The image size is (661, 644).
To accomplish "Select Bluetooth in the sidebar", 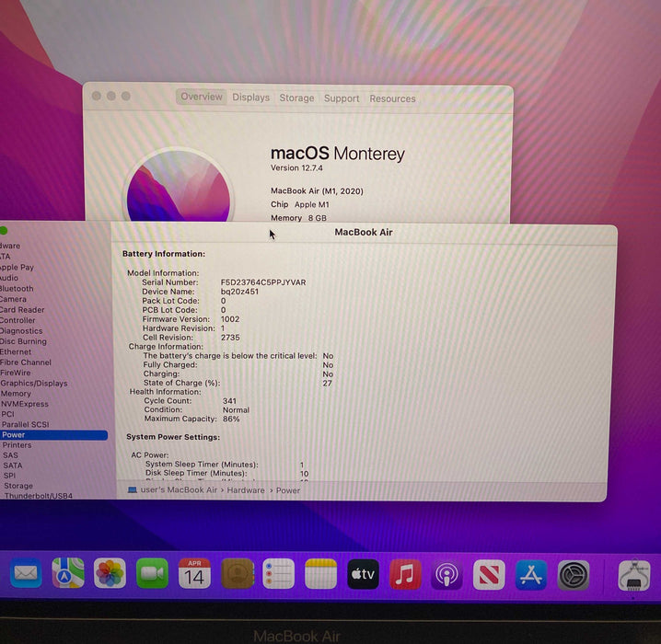I will [17, 288].
